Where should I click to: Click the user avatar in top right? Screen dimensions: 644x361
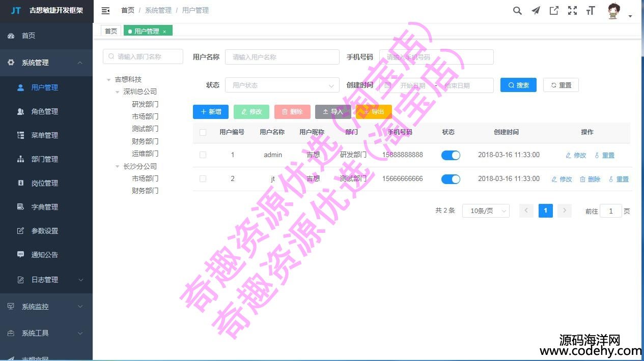click(x=614, y=11)
